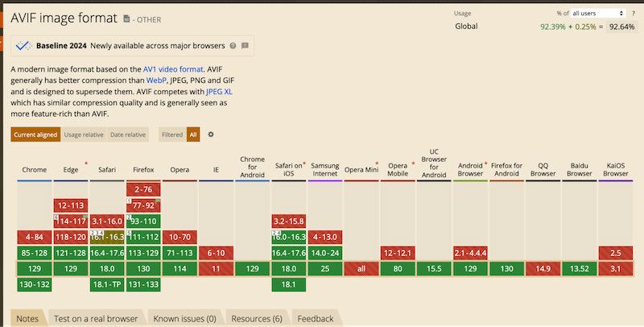Click Edge versions 118-120 cell
Screen dimensions: 644x327
click(x=71, y=237)
